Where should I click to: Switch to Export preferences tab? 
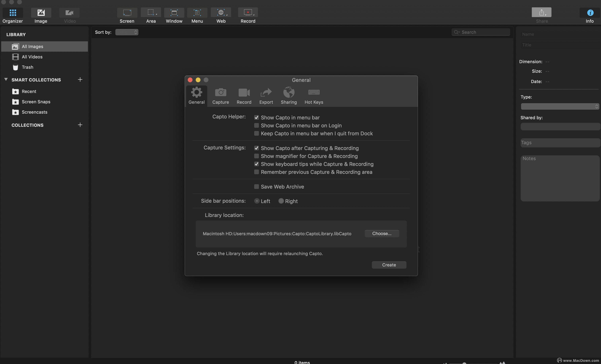(x=266, y=96)
